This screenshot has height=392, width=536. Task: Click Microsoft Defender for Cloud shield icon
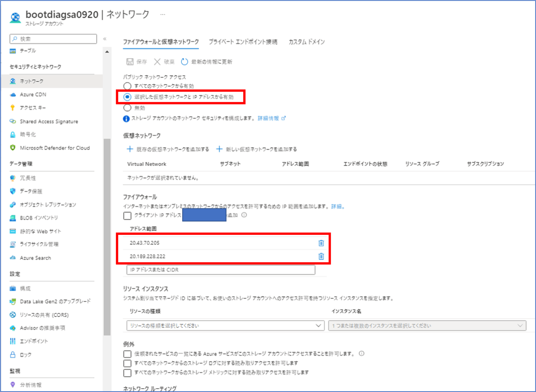(13, 148)
